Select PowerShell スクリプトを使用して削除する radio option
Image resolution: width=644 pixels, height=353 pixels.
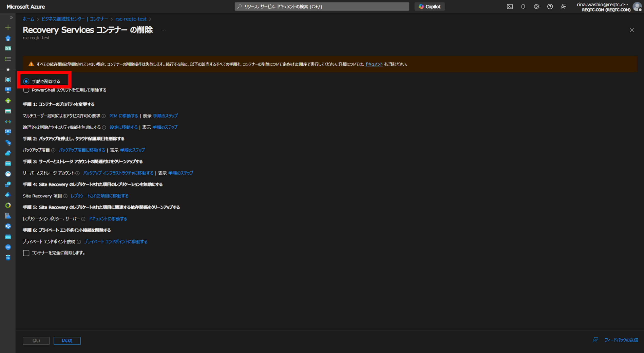tap(26, 90)
